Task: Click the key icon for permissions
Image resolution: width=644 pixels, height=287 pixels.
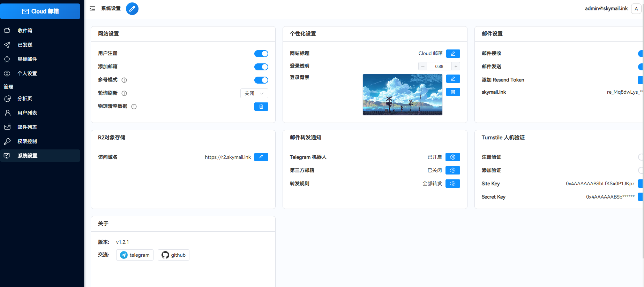Action: pyautogui.click(x=7, y=141)
